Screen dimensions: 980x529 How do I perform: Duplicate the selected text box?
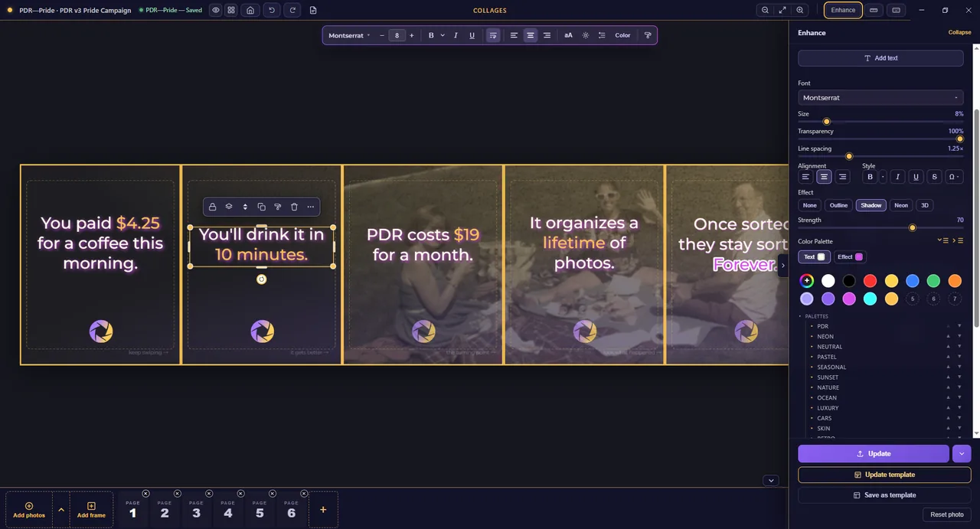coord(261,207)
